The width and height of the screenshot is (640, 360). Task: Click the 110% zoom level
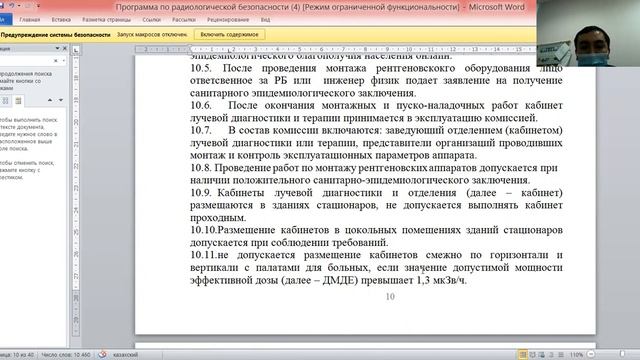[x=576, y=355]
